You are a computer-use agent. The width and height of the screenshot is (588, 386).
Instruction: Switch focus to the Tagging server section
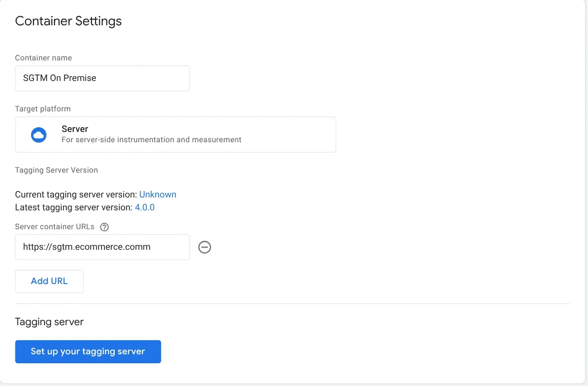coord(49,322)
